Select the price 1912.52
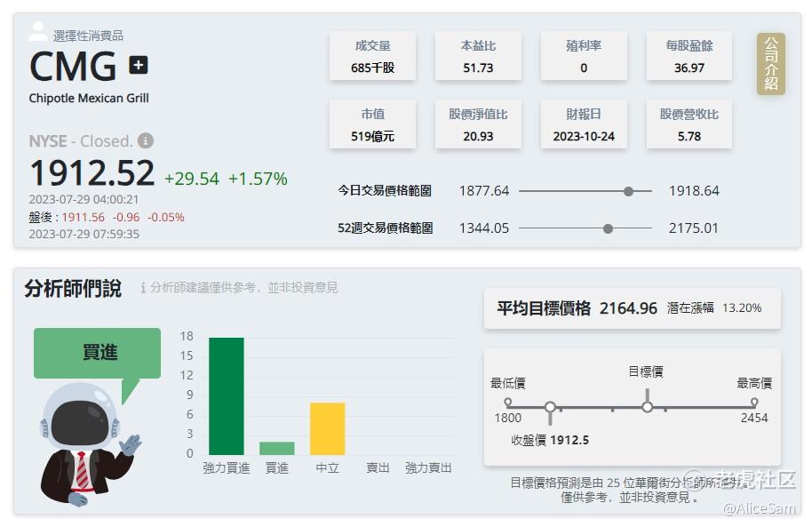812x527 pixels. coord(92,172)
